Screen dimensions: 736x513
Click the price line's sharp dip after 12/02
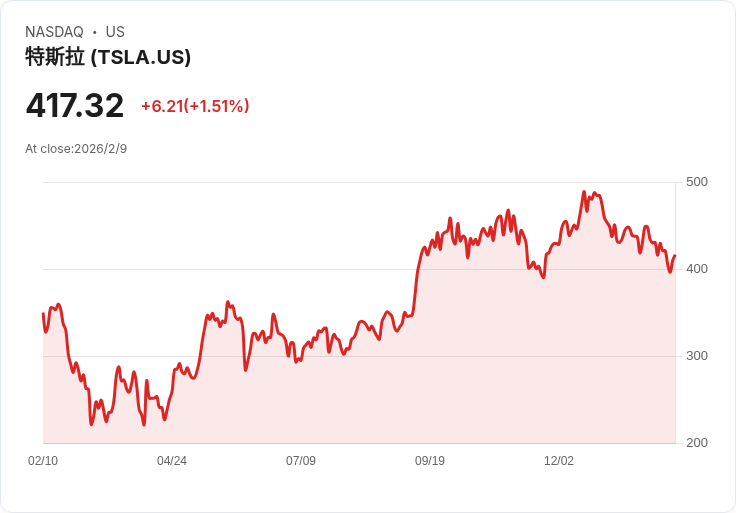(670, 272)
